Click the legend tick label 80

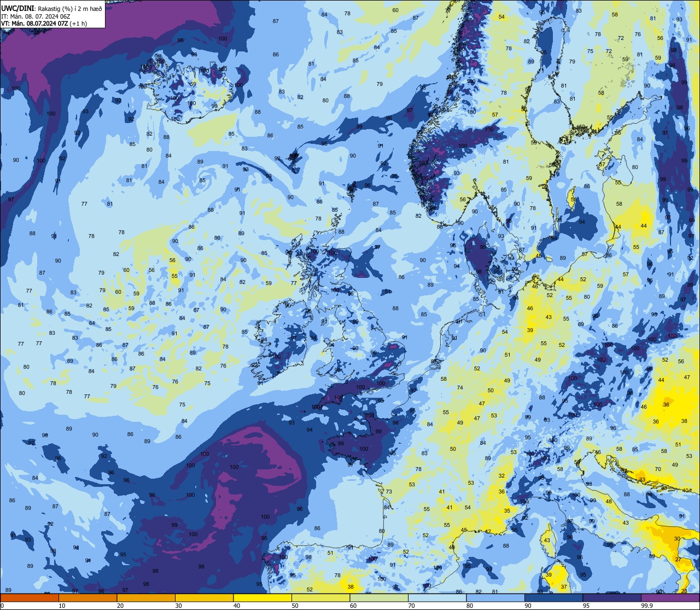(x=470, y=606)
